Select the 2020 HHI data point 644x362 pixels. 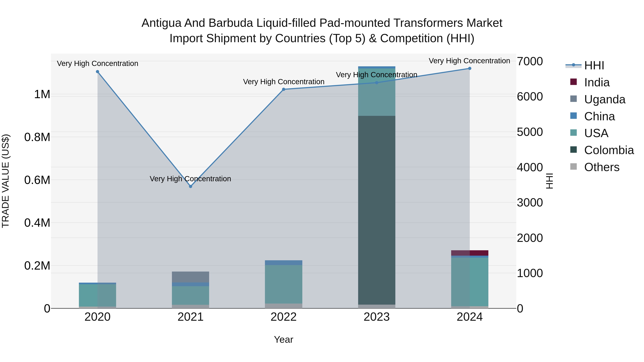(x=97, y=72)
